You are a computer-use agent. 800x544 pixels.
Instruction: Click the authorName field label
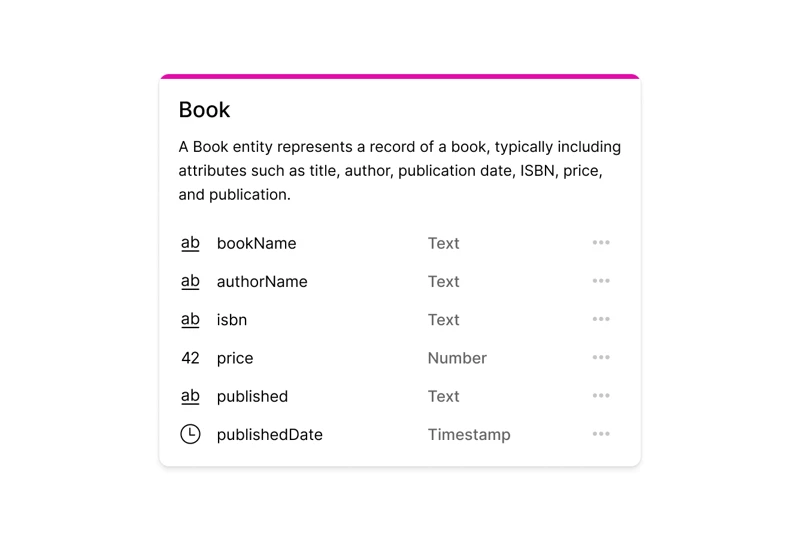(262, 282)
